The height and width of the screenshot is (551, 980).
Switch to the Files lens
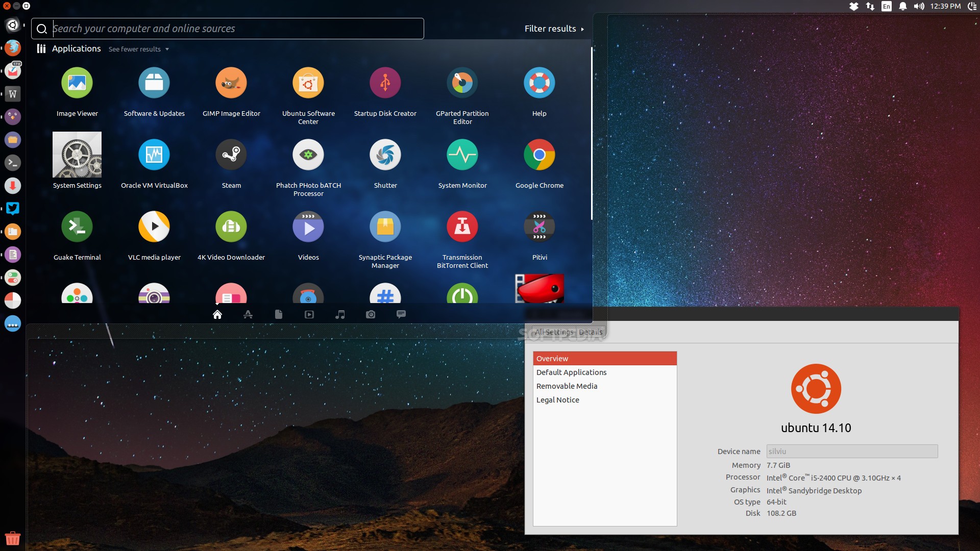(x=279, y=314)
